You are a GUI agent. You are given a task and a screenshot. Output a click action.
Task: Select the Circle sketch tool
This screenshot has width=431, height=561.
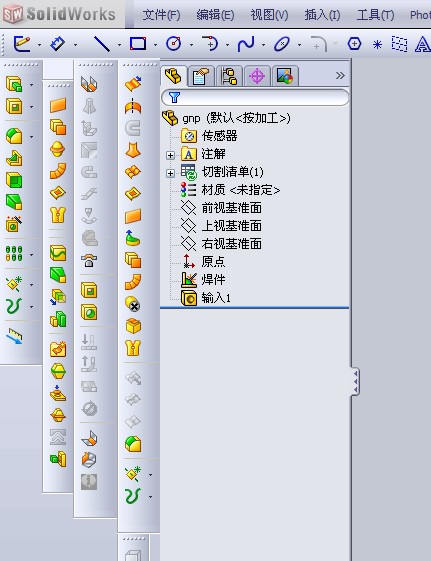(173, 44)
